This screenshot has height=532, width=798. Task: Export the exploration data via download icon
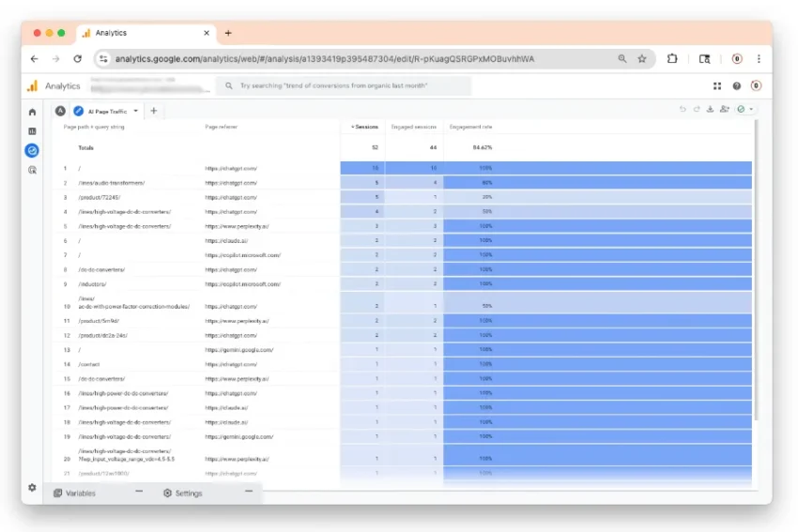click(x=710, y=110)
